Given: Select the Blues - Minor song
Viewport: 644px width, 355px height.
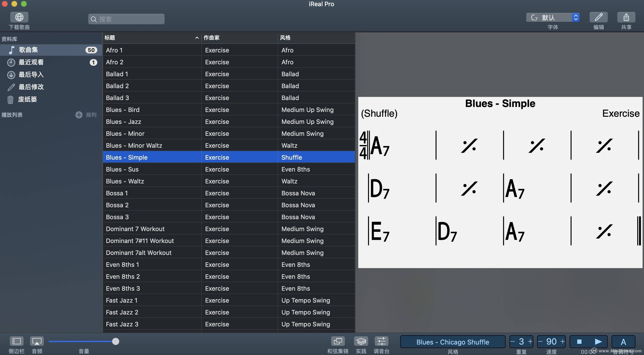Looking at the screenshot, I should [229, 134].
